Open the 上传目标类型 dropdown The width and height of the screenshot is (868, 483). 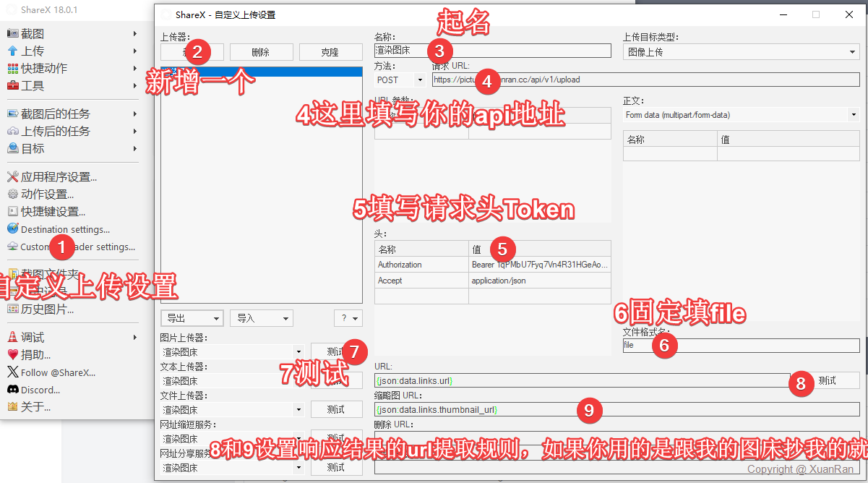click(x=741, y=52)
